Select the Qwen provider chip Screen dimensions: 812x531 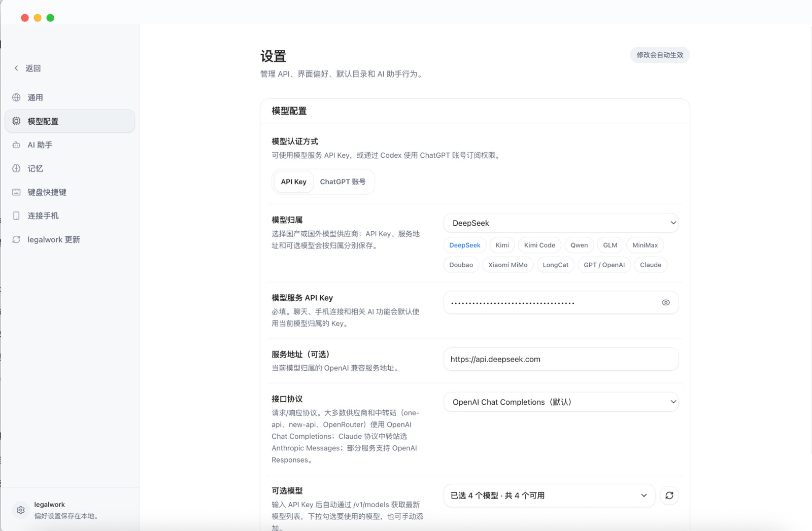579,245
